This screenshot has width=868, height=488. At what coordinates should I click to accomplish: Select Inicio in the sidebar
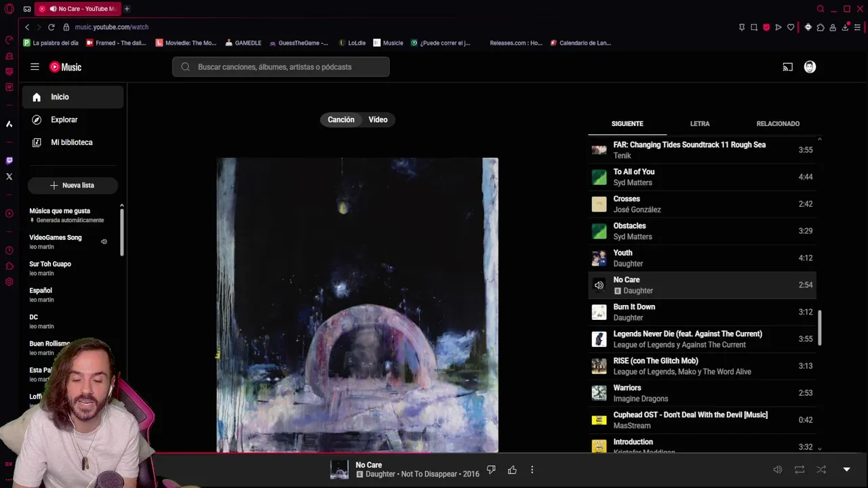73,97
